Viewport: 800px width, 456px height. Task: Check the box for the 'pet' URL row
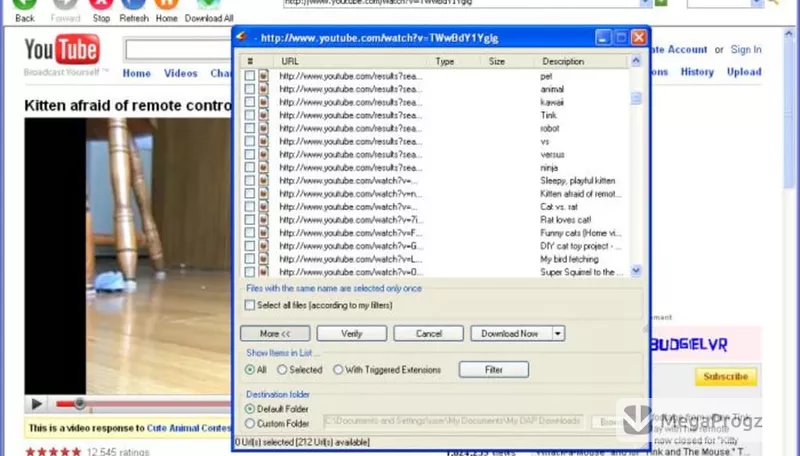click(x=249, y=76)
